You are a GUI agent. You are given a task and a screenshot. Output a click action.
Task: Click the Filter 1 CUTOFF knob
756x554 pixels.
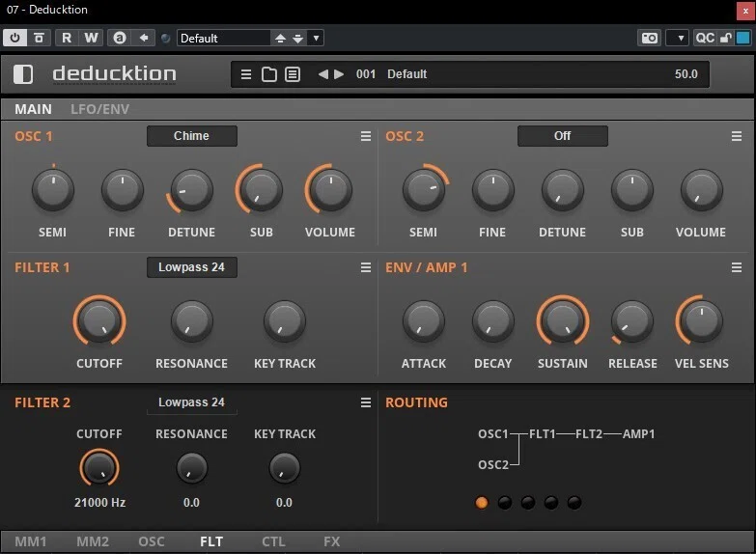coord(99,321)
